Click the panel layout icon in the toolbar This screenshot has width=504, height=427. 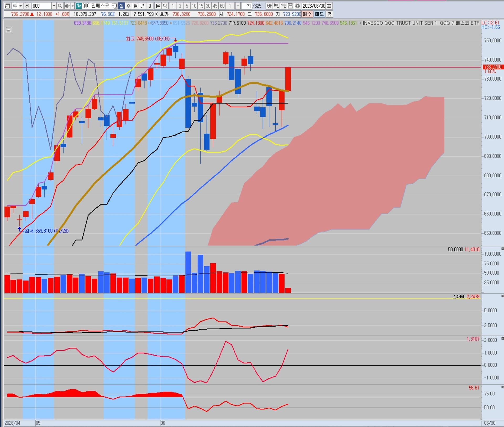coord(7,6)
